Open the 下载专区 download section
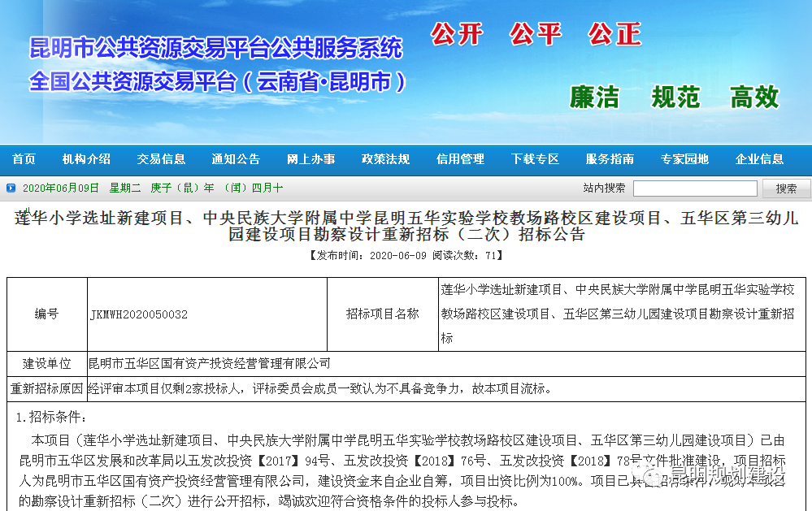812x511 pixels. point(535,159)
